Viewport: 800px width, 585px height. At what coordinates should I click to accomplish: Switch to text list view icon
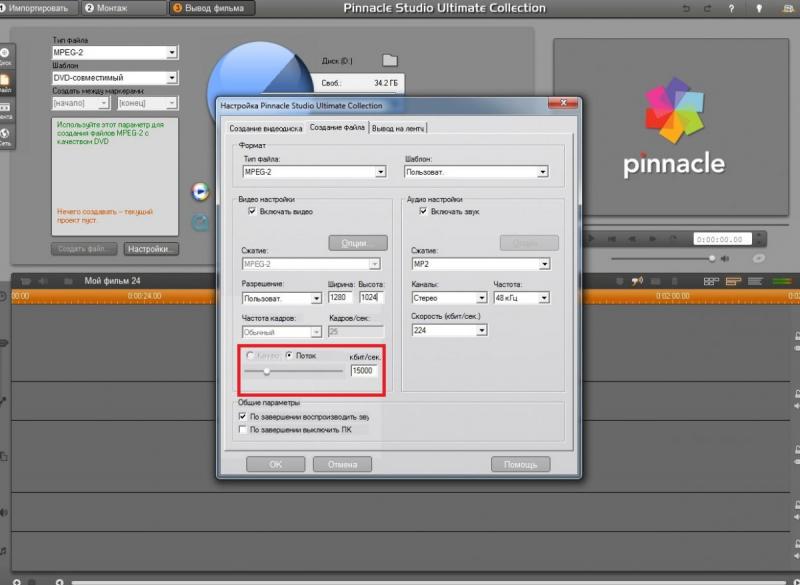point(755,281)
